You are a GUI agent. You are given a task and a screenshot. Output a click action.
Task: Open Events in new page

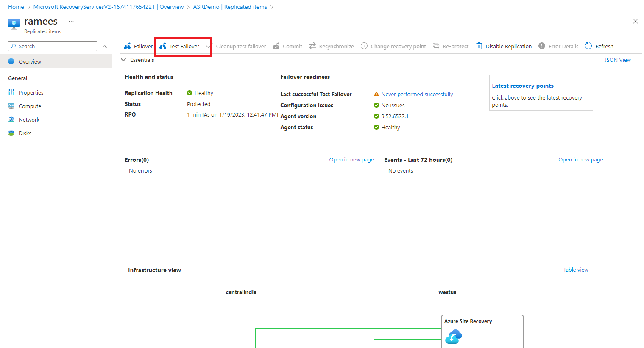point(581,160)
